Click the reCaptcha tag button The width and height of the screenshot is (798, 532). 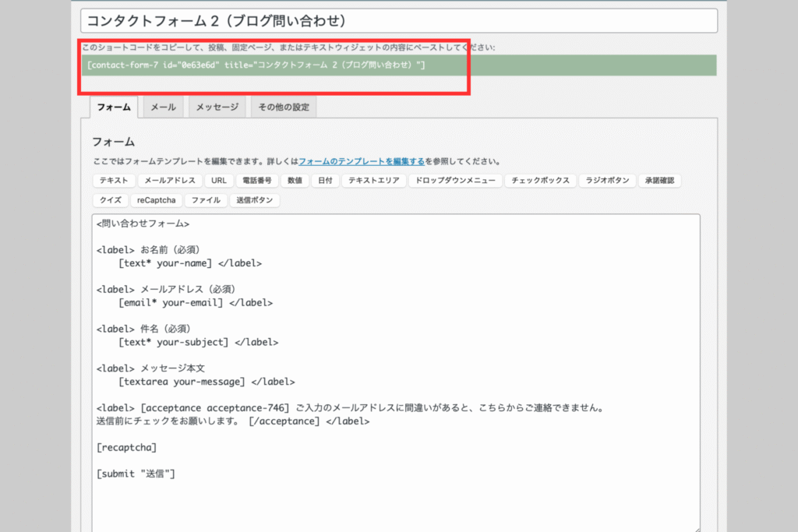tap(157, 200)
